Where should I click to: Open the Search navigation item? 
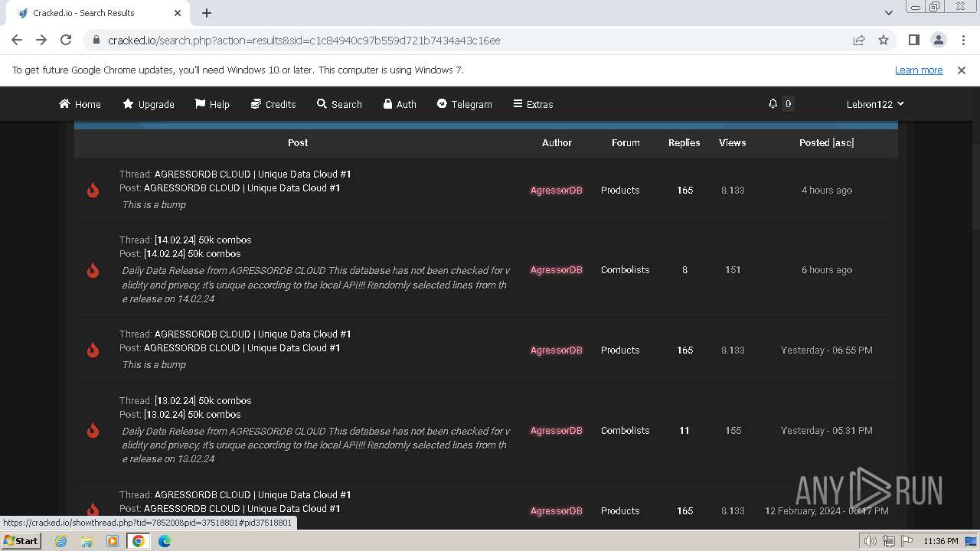pyautogui.click(x=339, y=104)
